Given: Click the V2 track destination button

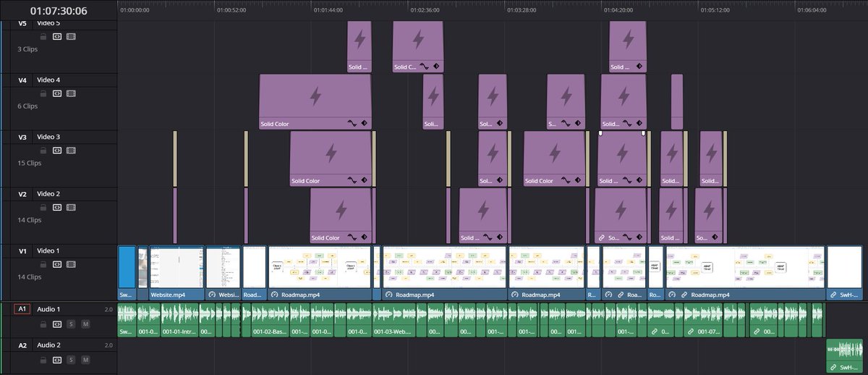Looking at the screenshot, I should [x=22, y=194].
